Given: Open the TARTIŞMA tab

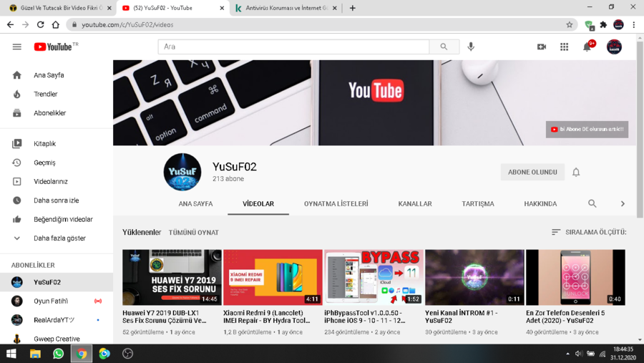Looking at the screenshot, I should (478, 204).
